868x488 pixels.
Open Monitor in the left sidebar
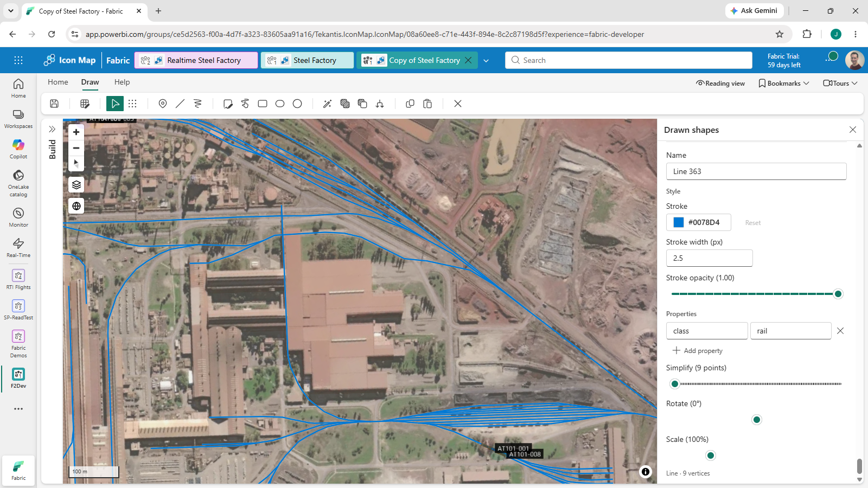point(18,217)
